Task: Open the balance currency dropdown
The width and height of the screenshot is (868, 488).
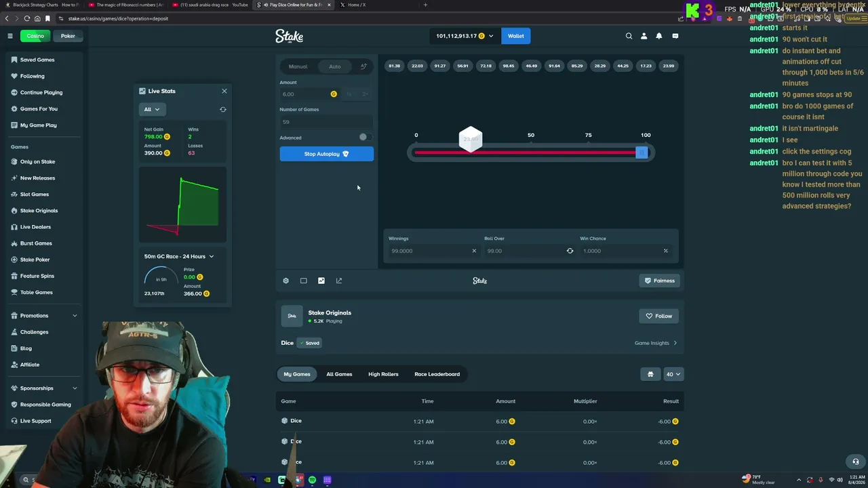Action: 465,36
